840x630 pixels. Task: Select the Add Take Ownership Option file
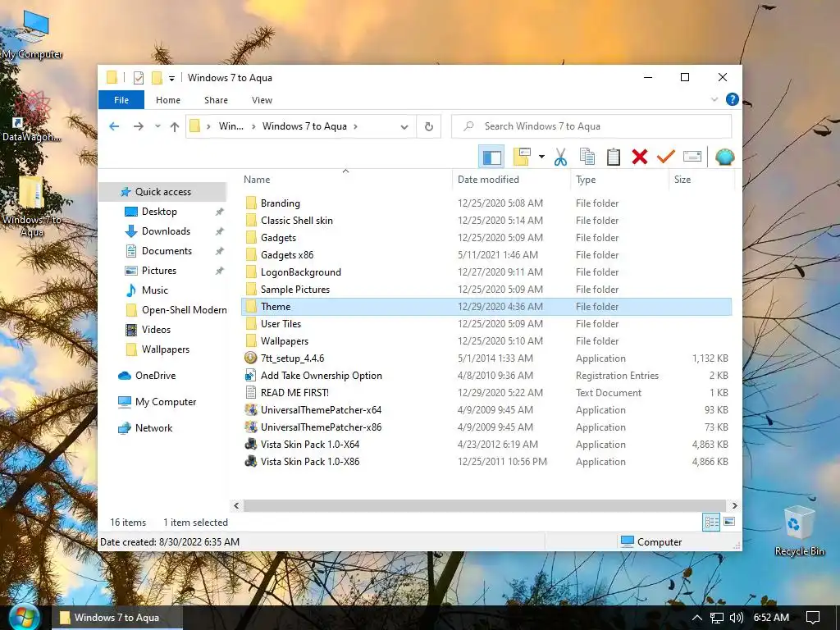(321, 376)
